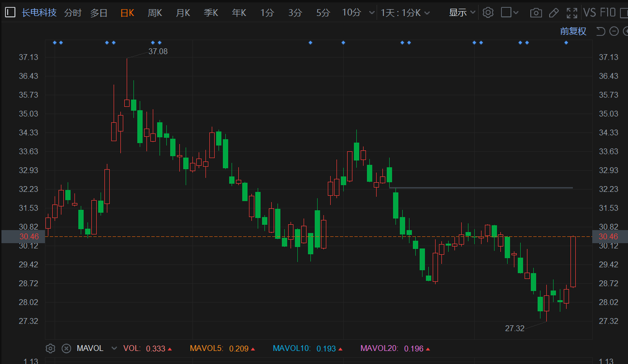Select the pencil drawing tool

pyautogui.click(x=554, y=13)
